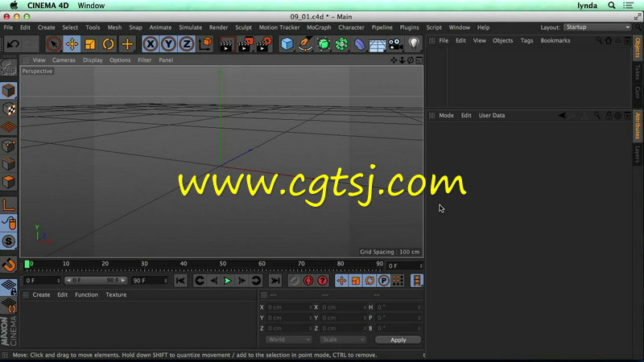Viewport: 644px width, 362px height.
Task: Open Edit Render Settings icon
Action: [263, 44]
